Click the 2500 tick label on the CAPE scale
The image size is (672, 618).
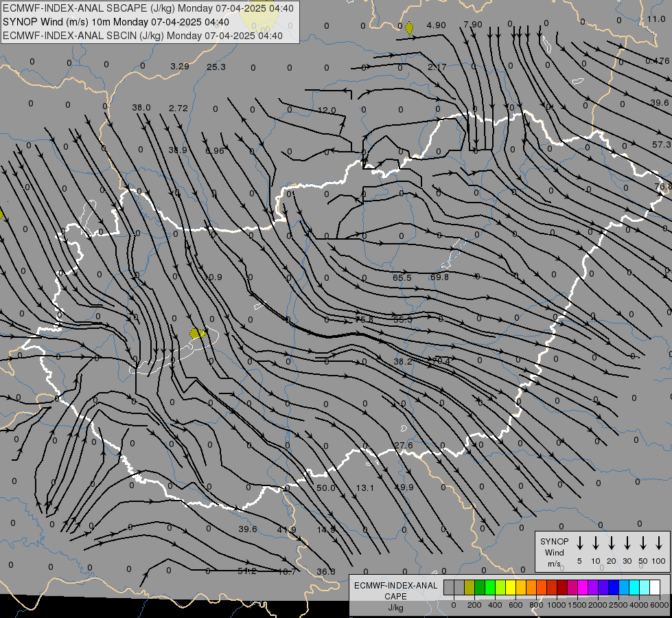[618, 605]
